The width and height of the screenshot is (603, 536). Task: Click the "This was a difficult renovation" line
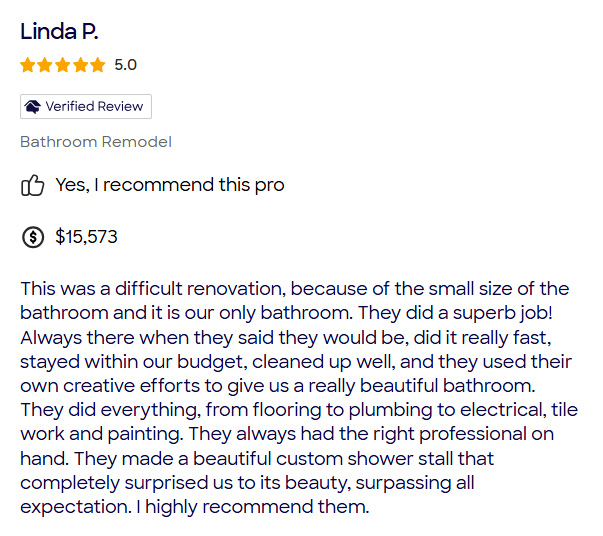pyautogui.click(x=295, y=289)
